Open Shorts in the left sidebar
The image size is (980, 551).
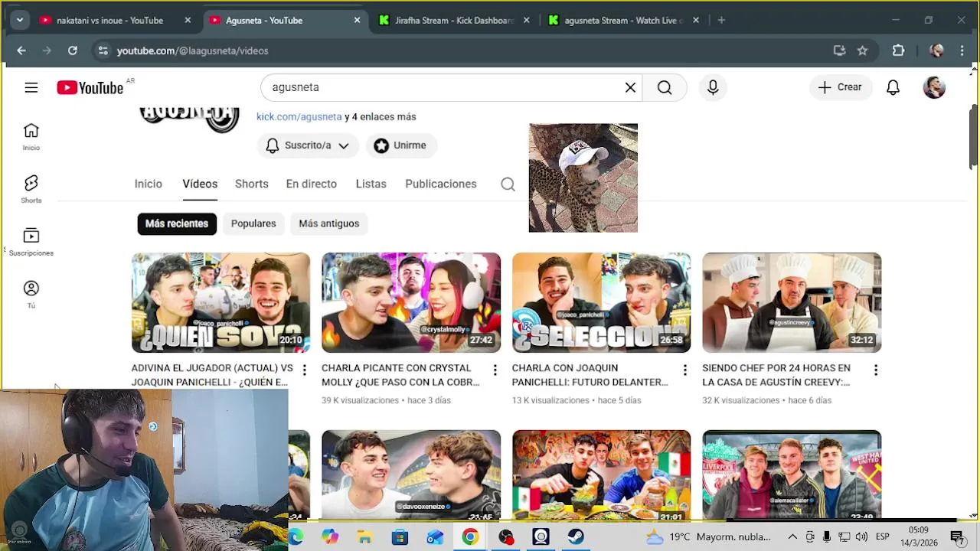click(31, 189)
